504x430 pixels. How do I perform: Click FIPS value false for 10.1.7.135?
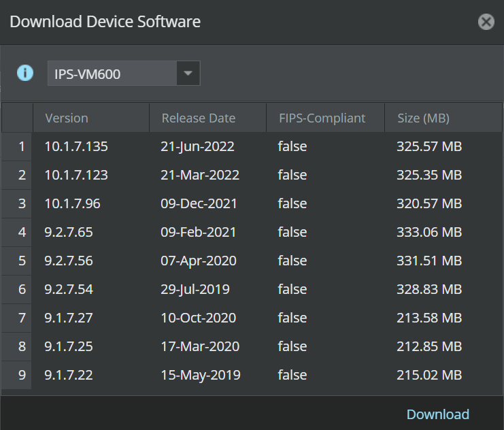(x=292, y=147)
